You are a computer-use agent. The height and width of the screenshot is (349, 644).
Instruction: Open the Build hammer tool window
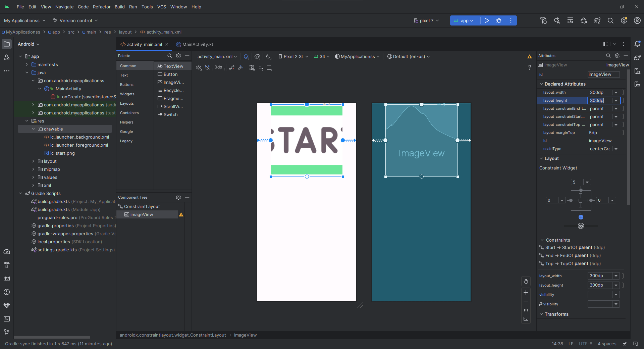click(7, 265)
